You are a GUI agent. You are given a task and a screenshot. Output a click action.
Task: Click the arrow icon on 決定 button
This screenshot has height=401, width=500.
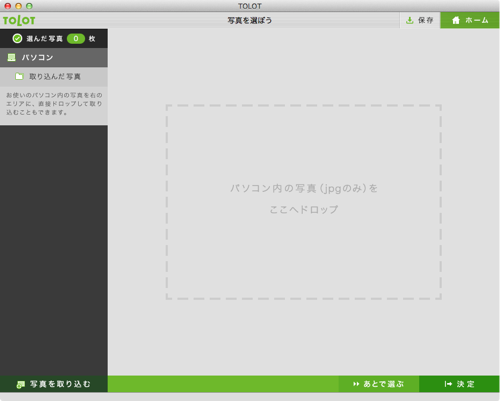click(x=448, y=384)
